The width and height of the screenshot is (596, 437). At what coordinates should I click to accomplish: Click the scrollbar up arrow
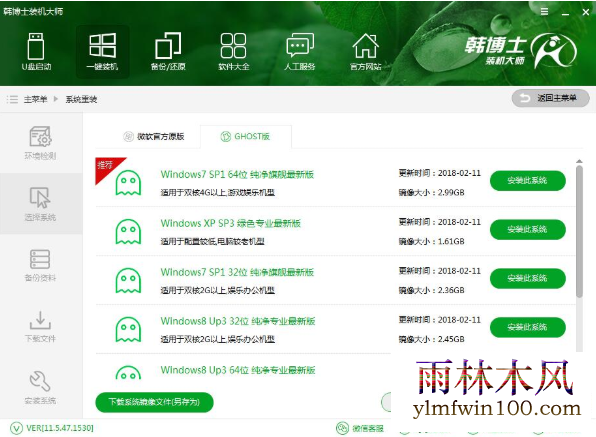579,162
